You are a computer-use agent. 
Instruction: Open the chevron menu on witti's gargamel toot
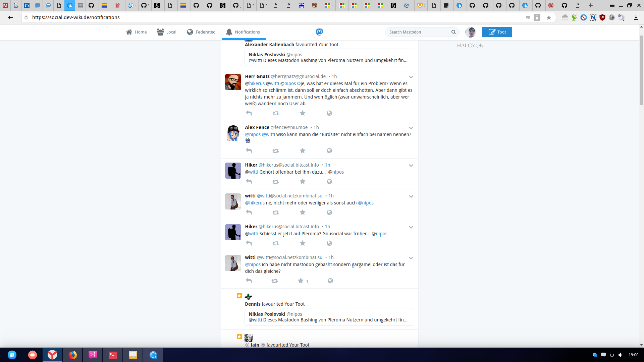click(411, 258)
